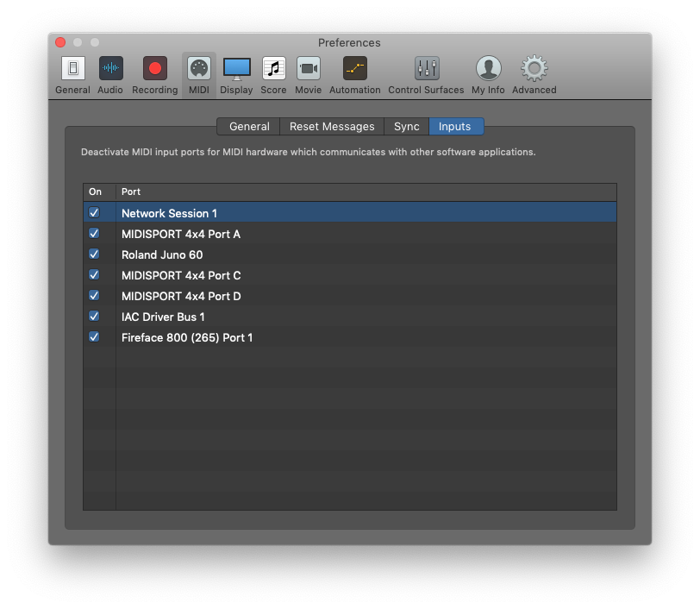Select the MIDI preferences icon
Screen dimensions: 700x609
click(199, 75)
